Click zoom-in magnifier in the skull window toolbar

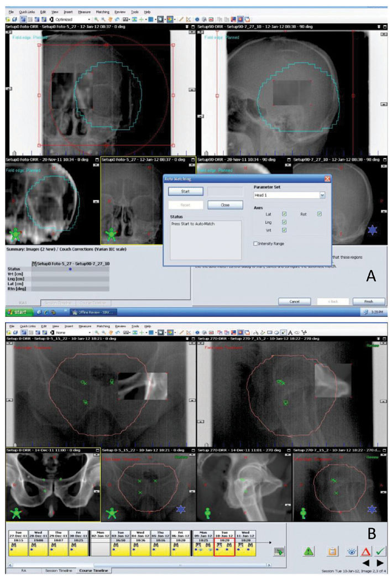coord(96,19)
